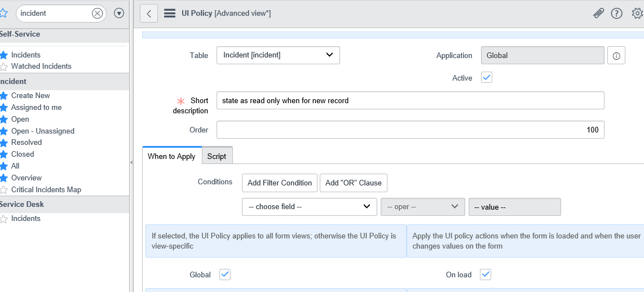Open attachments via the paperclip icon
Screen dimensions: 644x292
tap(598, 14)
